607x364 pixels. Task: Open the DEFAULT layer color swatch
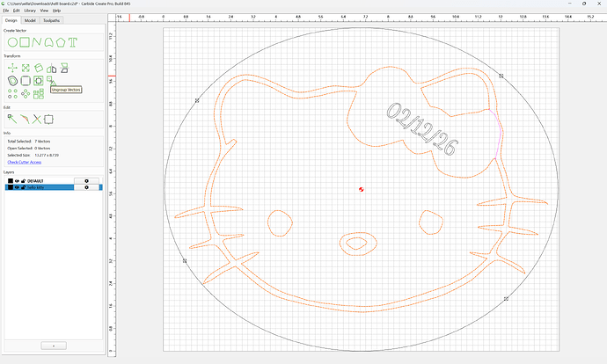[x=11, y=181]
